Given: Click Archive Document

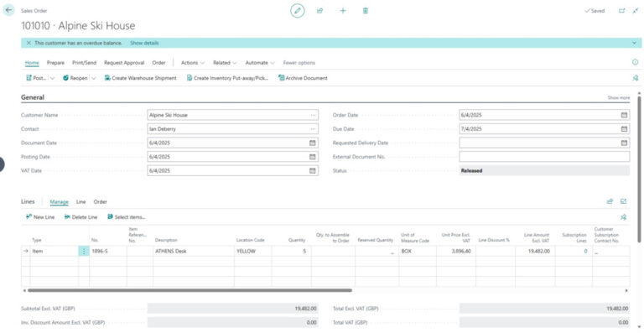Looking at the screenshot, I should [303, 78].
